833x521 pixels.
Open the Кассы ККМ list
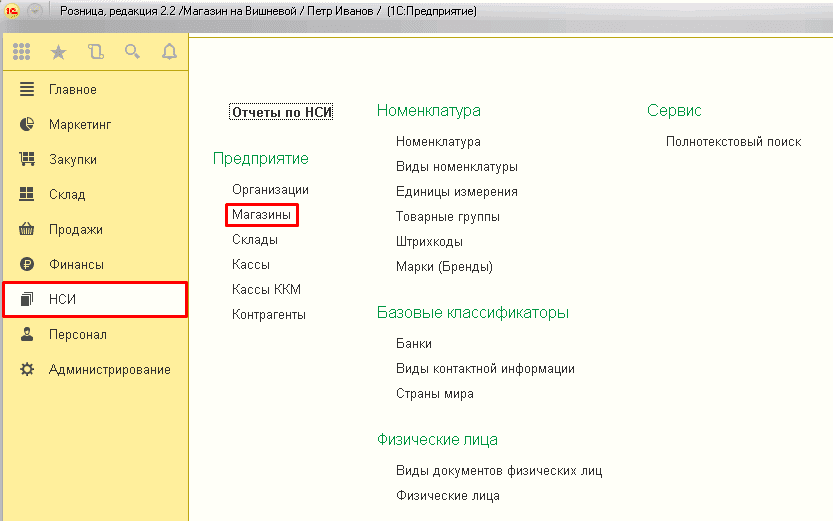[x=266, y=290]
